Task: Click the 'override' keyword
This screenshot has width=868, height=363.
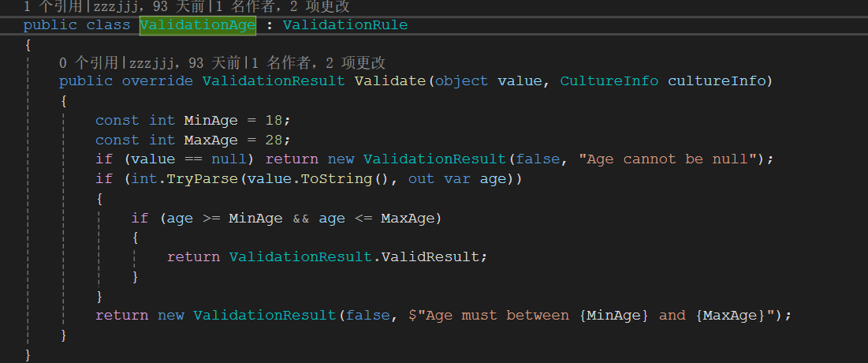Action: point(157,81)
